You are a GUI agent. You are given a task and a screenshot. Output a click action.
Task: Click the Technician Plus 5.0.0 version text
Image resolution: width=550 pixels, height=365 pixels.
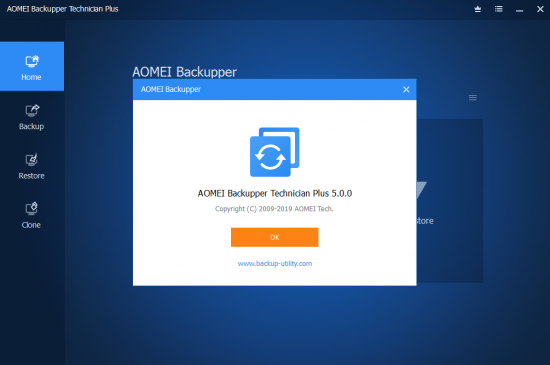pyautogui.click(x=275, y=193)
